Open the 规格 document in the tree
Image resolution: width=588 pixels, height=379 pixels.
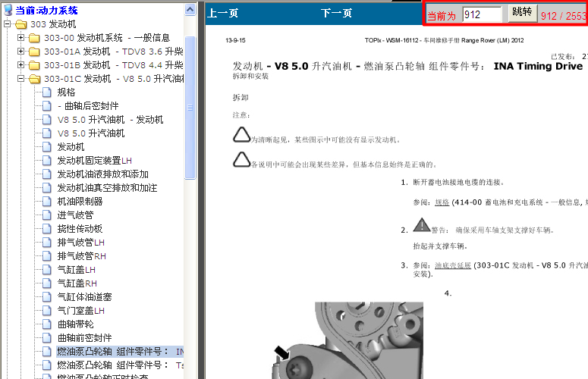coord(66,92)
